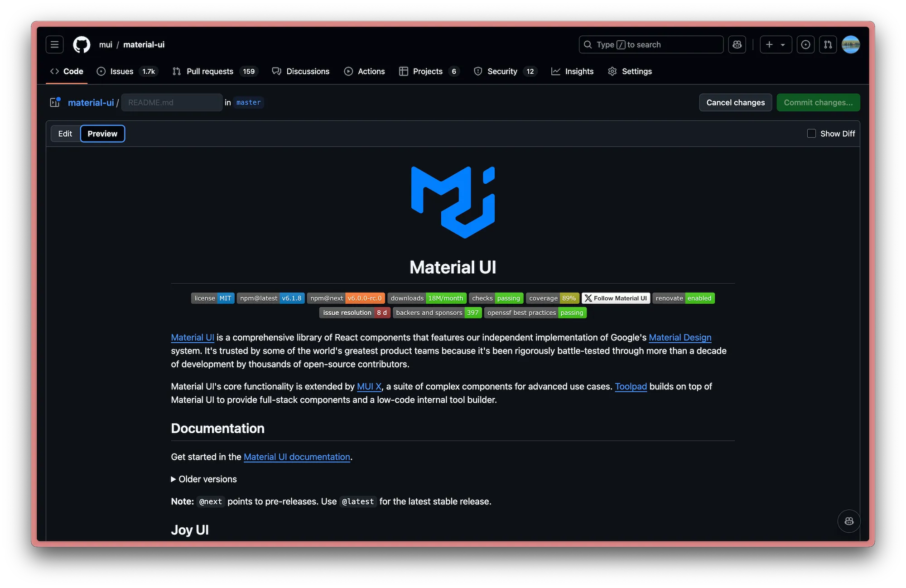The width and height of the screenshot is (906, 588).
Task: Open pull requests icon in header
Action: (828, 44)
